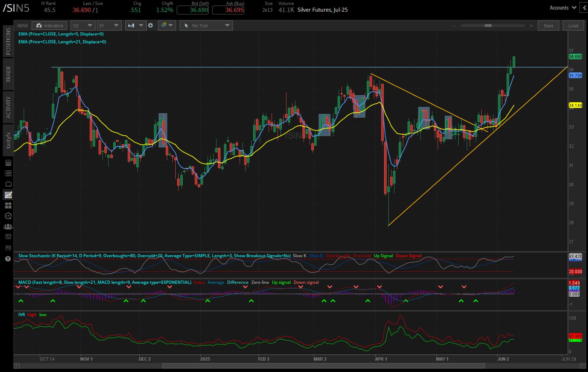
Task: Click the chart settings gear icon
Action: pos(151,25)
